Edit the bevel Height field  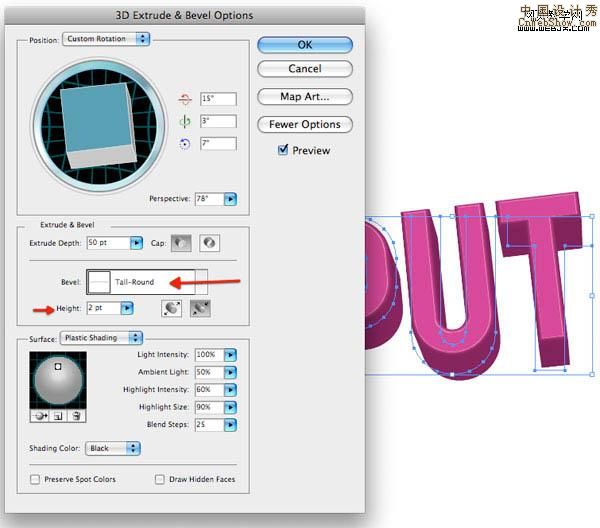(104, 308)
